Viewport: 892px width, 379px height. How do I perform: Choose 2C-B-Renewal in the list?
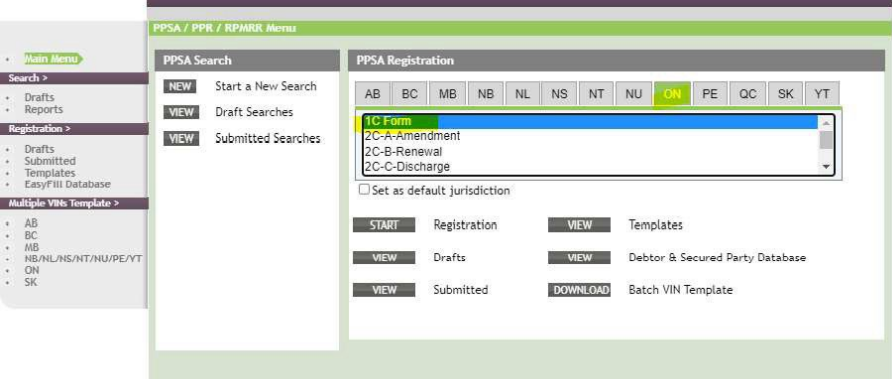tap(591, 152)
